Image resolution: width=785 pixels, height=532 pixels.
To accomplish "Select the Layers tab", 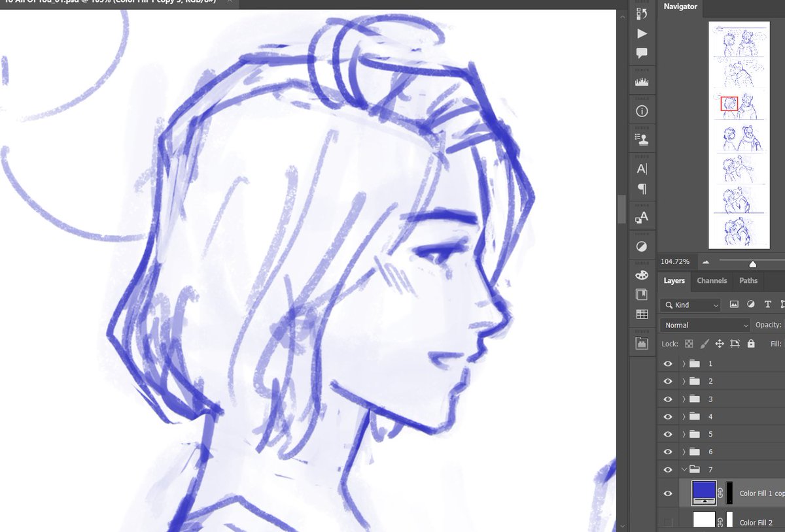I will [x=674, y=280].
